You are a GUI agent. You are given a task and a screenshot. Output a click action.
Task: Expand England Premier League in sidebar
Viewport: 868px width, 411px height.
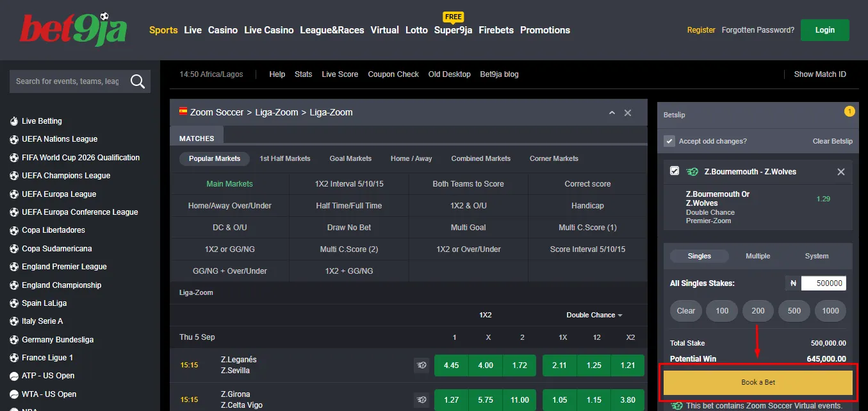pyautogui.click(x=64, y=267)
